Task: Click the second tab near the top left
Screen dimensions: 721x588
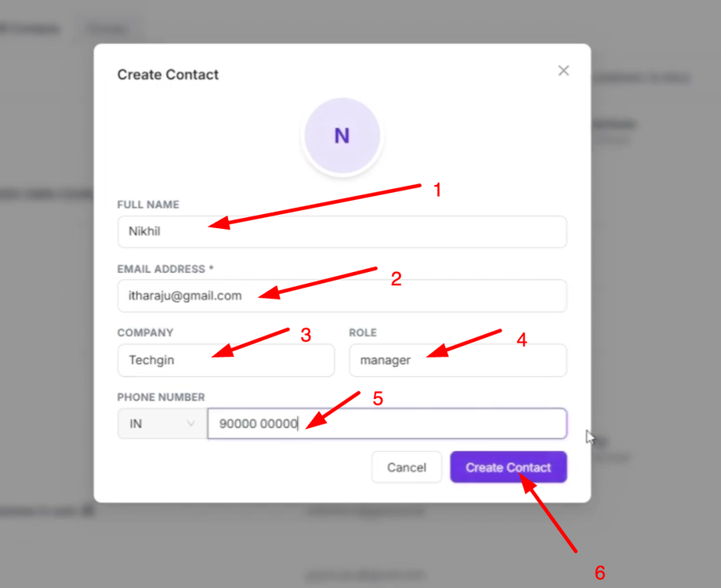Action: [107, 28]
